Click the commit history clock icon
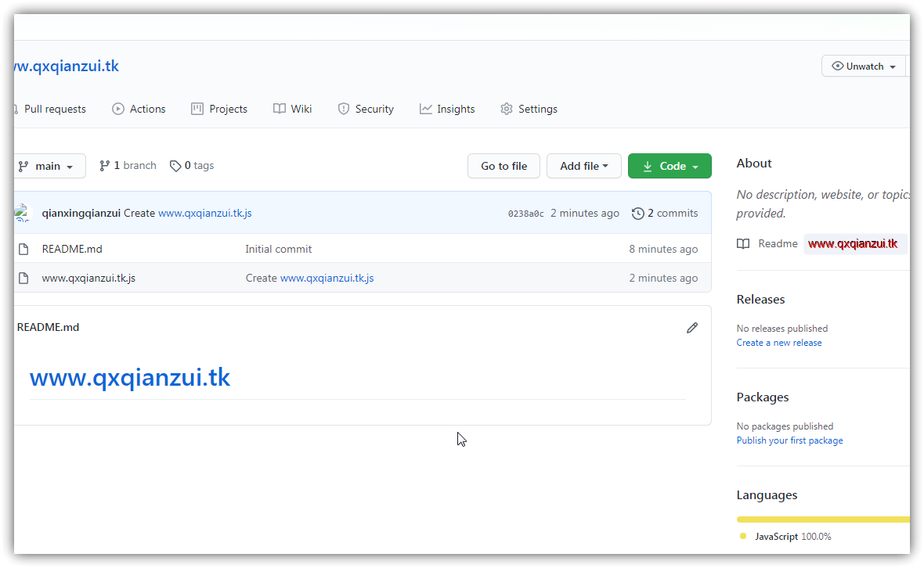 [x=637, y=213]
